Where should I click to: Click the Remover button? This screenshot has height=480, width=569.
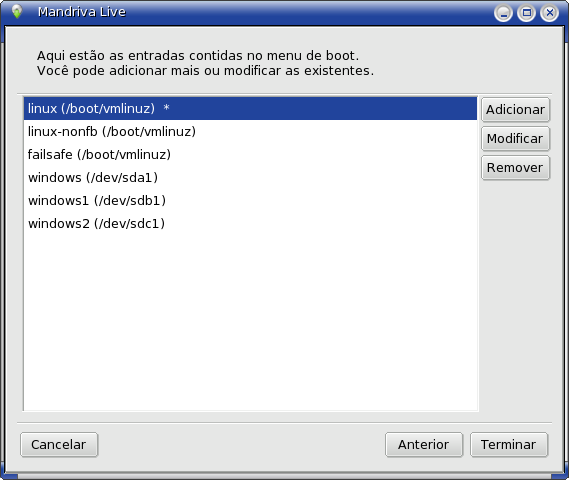tap(516, 168)
